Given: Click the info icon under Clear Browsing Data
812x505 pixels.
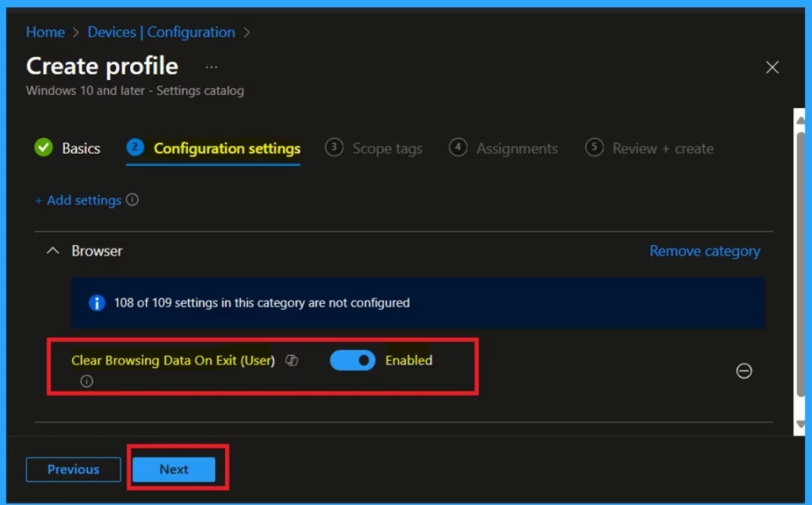Looking at the screenshot, I should (x=86, y=381).
